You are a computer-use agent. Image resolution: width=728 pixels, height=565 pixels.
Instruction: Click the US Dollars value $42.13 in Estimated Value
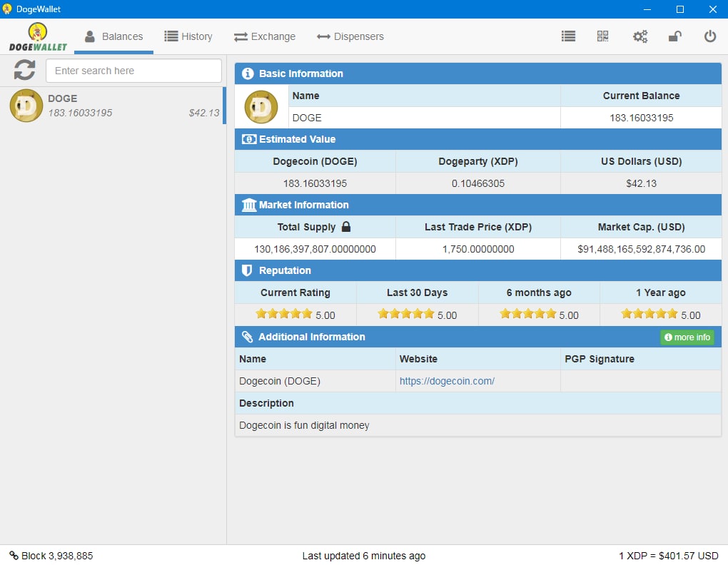pyautogui.click(x=641, y=183)
